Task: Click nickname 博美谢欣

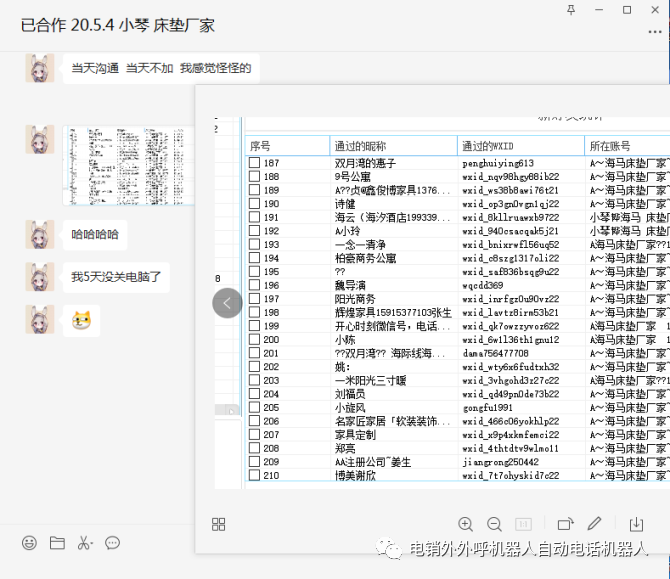Action: (x=355, y=475)
